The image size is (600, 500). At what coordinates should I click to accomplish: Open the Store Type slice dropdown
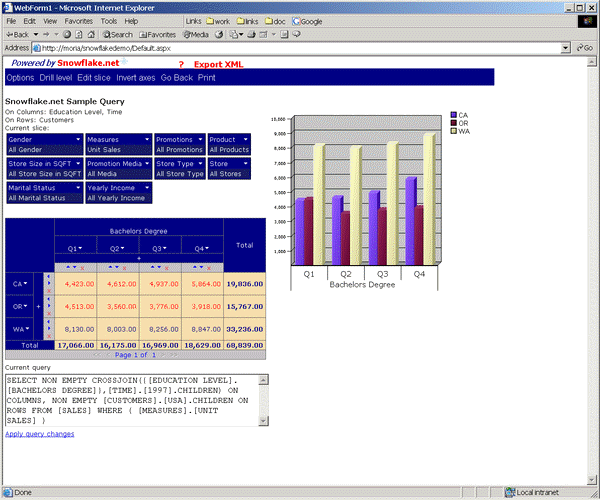click(200, 163)
